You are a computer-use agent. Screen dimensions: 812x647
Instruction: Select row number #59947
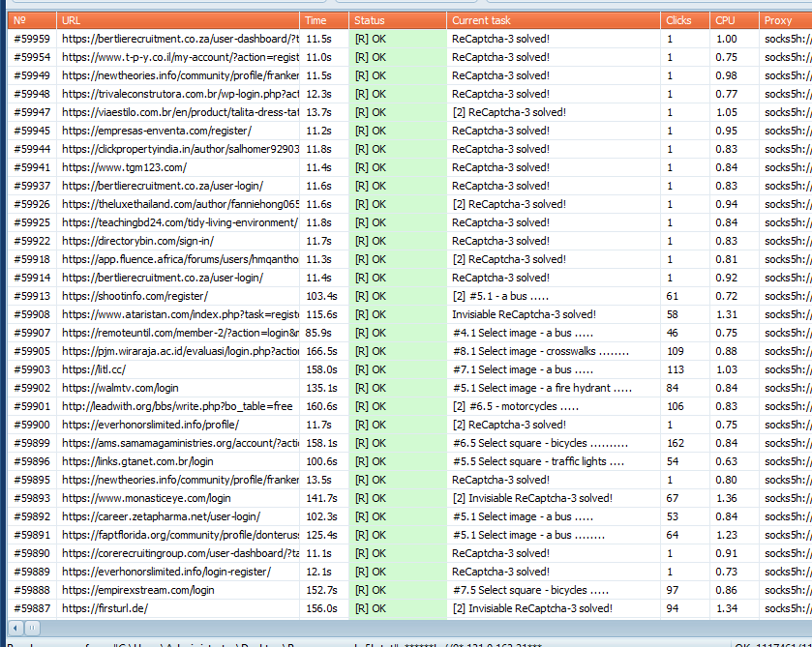click(x=32, y=112)
